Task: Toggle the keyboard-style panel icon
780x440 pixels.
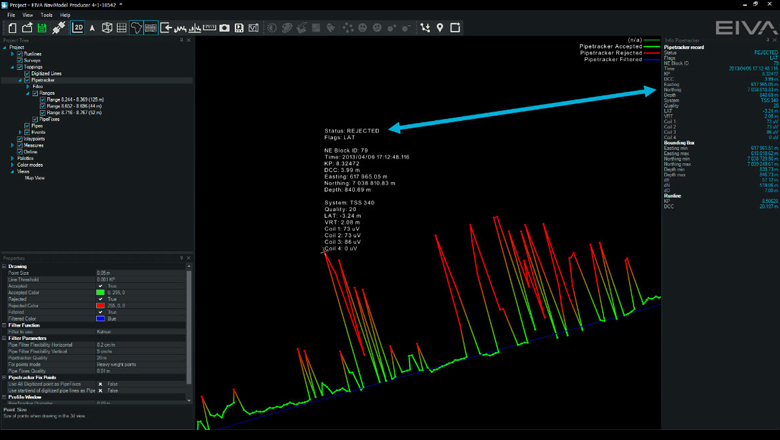Action: pos(151,28)
